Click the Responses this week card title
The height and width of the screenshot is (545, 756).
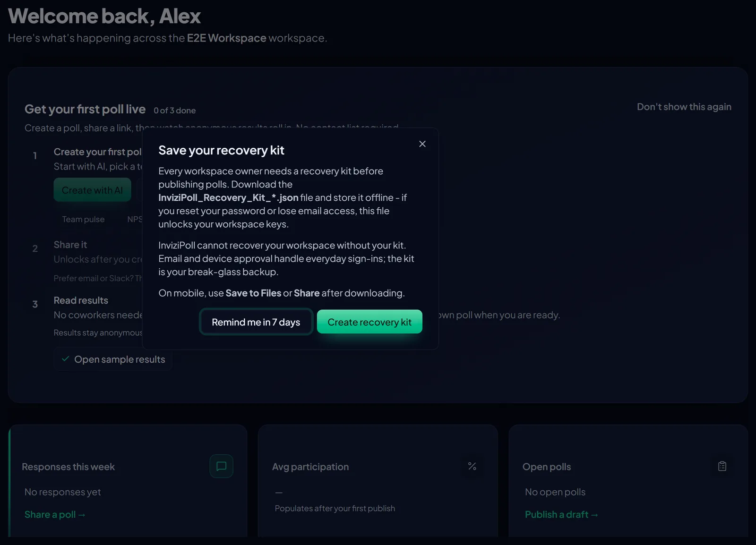click(x=69, y=467)
